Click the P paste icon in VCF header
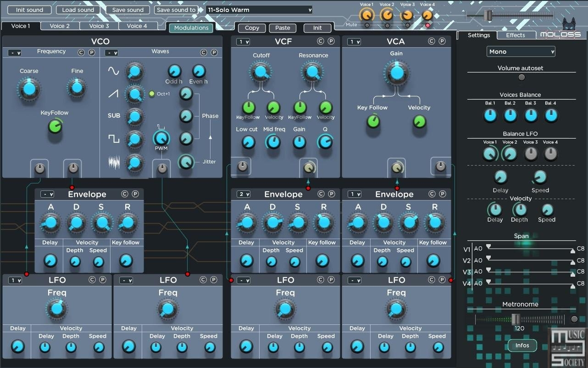588x368 pixels. 331,41
